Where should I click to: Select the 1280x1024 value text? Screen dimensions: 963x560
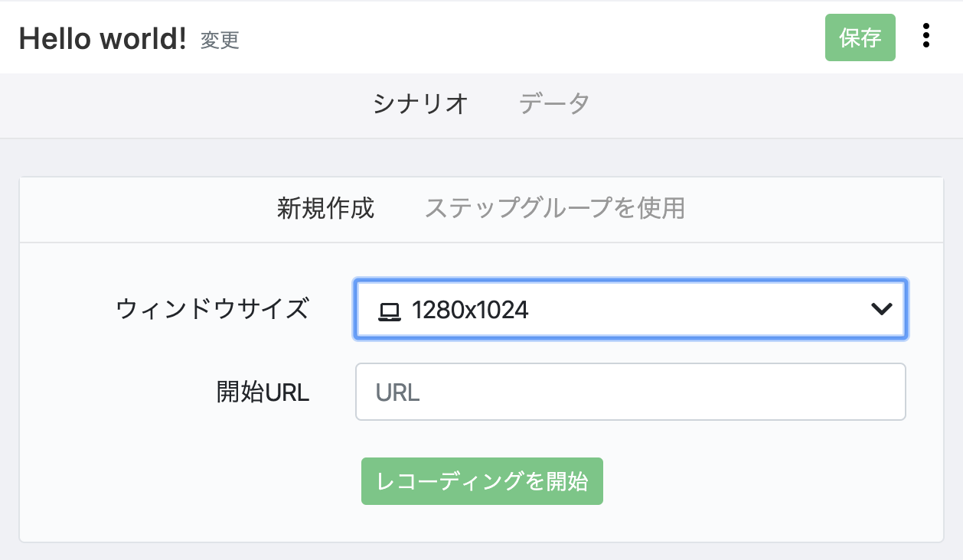pyautogui.click(x=470, y=310)
